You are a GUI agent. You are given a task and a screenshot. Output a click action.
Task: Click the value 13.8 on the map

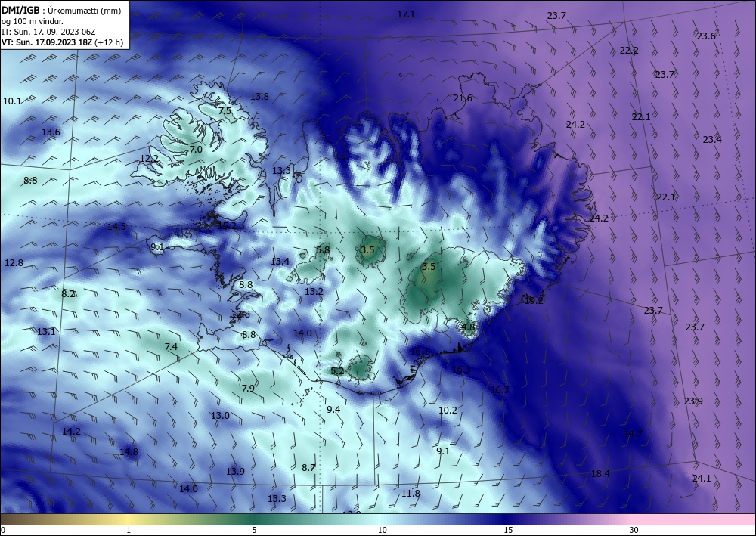click(x=259, y=97)
